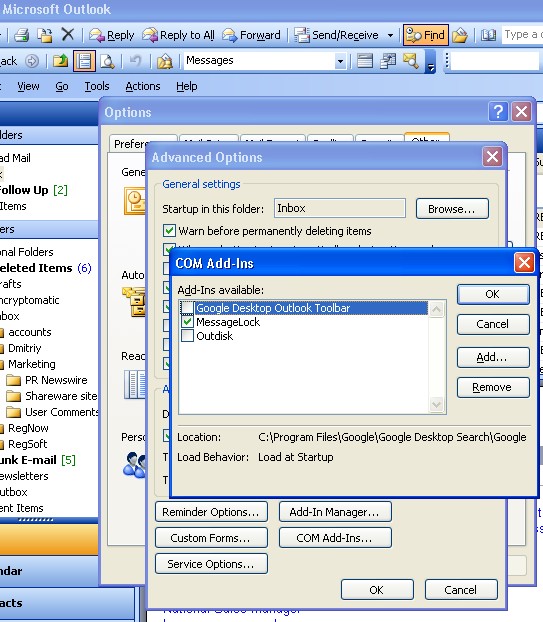Click OK in Advanced Options dialog
This screenshot has width=543, height=622.
tap(377, 590)
